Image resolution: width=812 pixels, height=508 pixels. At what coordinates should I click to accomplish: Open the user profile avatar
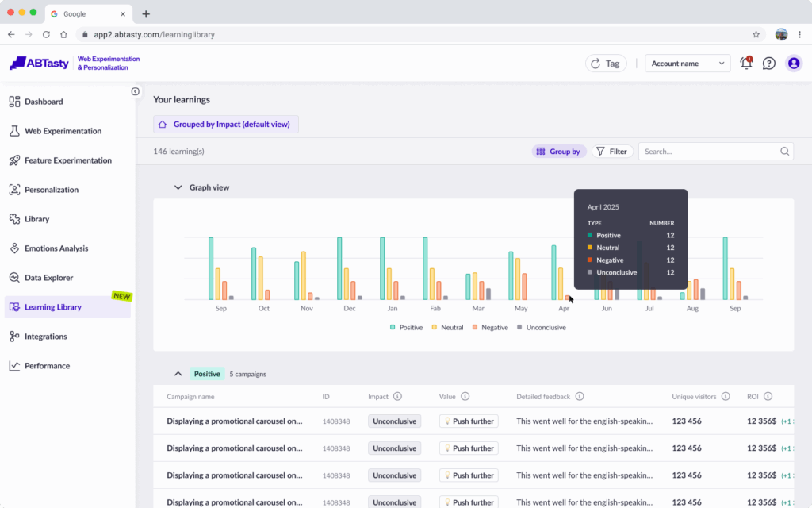coord(793,63)
